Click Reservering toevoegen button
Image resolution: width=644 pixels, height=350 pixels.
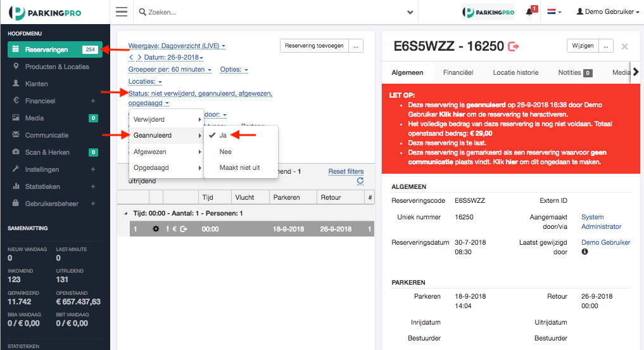314,46
